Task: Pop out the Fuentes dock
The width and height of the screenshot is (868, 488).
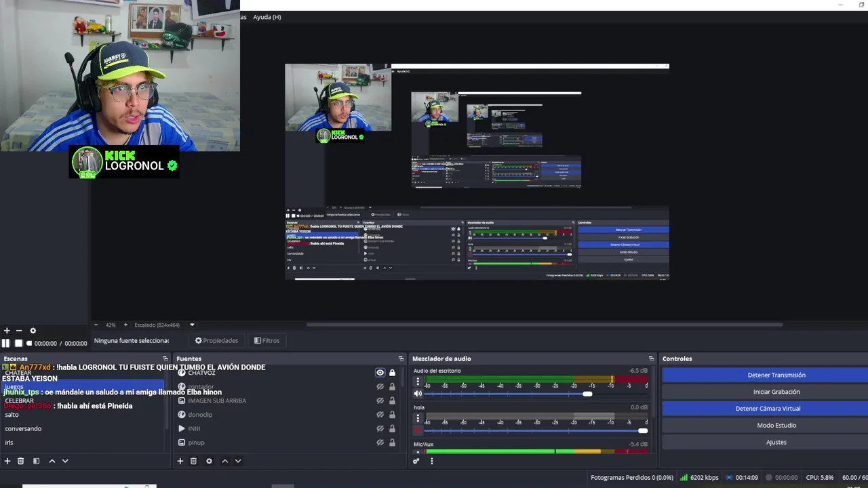Action: (401, 359)
